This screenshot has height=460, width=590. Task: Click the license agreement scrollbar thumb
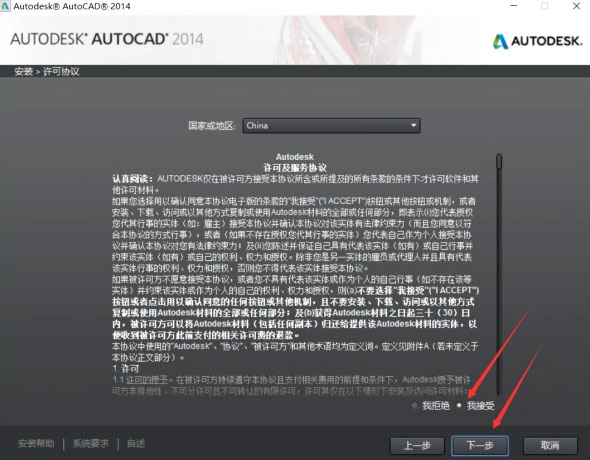pos(499,162)
